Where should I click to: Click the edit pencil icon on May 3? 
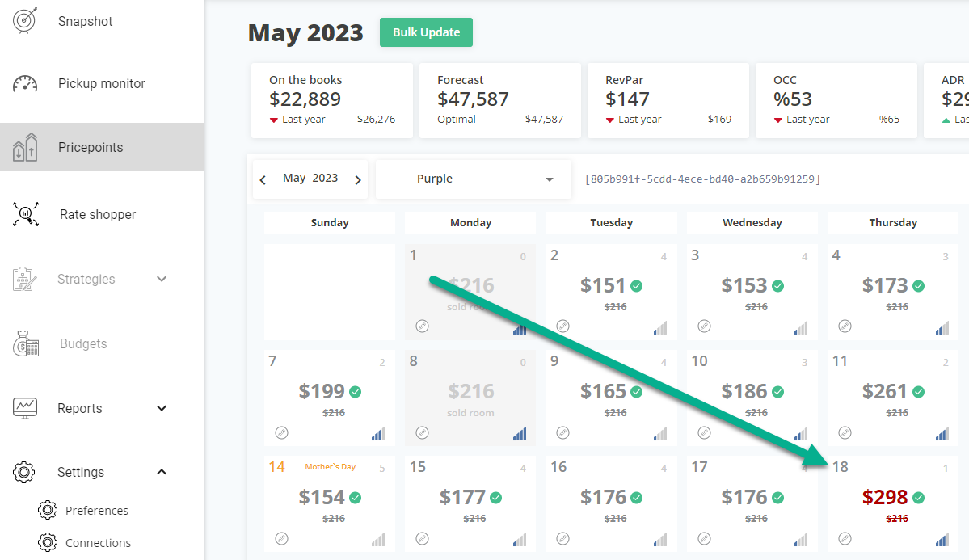point(704,326)
